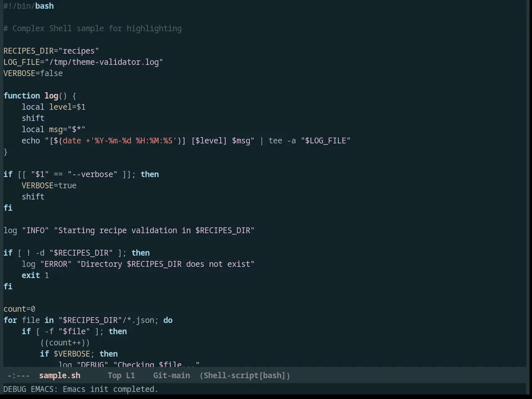Screen dimensions: 532x399
Task: Click the exit 1 statement
Action: (x=35, y=275)
